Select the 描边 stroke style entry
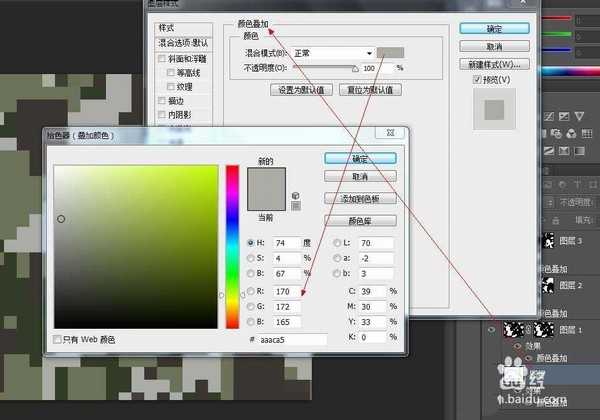The image size is (600, 420). pos(176,101)
